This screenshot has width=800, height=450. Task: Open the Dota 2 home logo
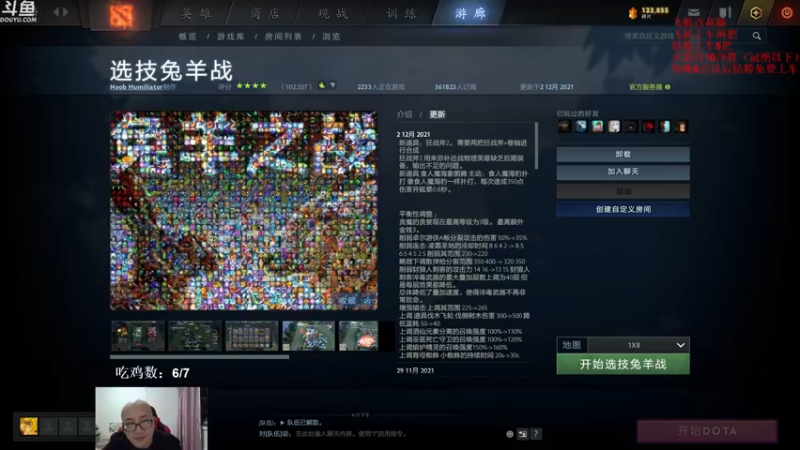[121, 15]
